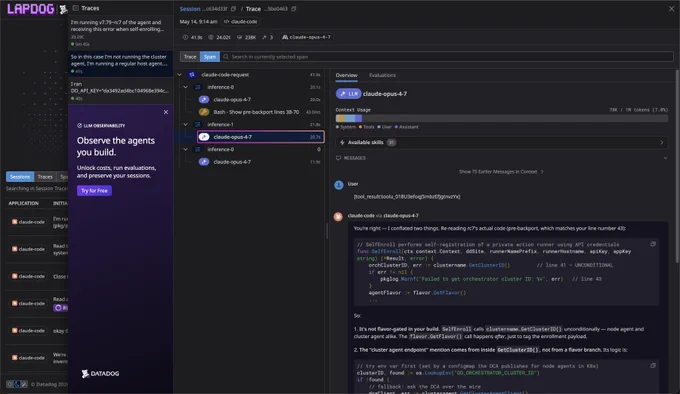Focus the search in selected span field

click(x=447, y=57)
